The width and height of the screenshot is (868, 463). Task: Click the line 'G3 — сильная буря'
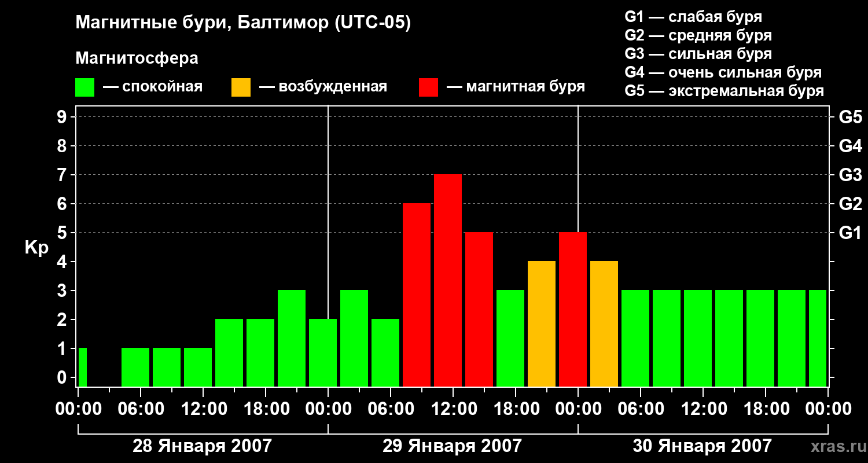(698, 54)
